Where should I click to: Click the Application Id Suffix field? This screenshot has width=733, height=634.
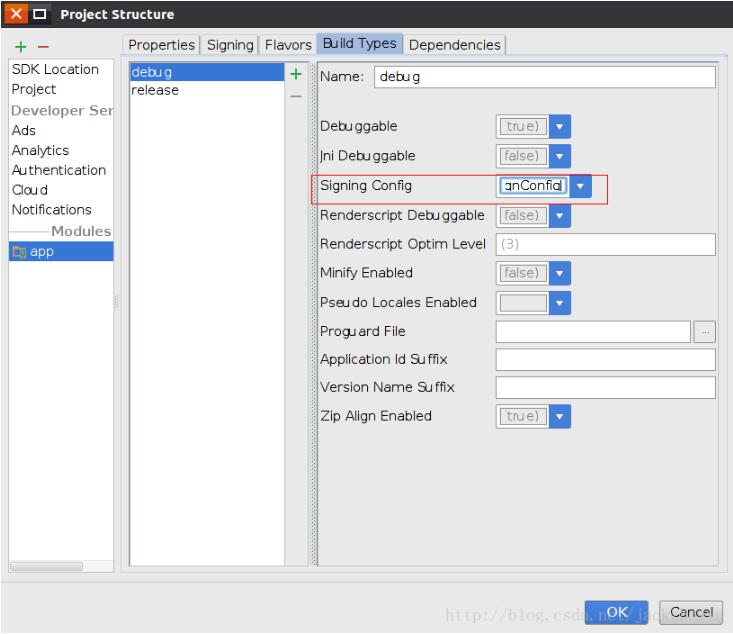[x=605, y=360]
